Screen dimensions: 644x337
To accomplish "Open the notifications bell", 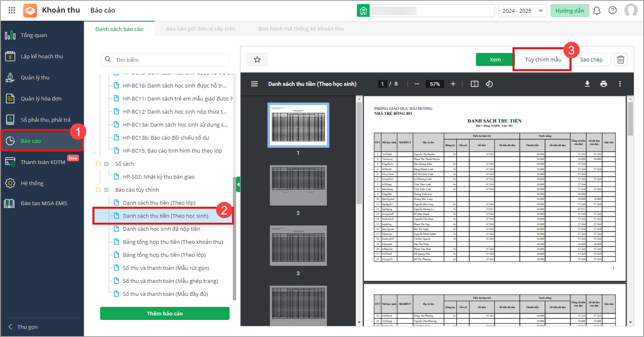I will (x=596, y=11).
